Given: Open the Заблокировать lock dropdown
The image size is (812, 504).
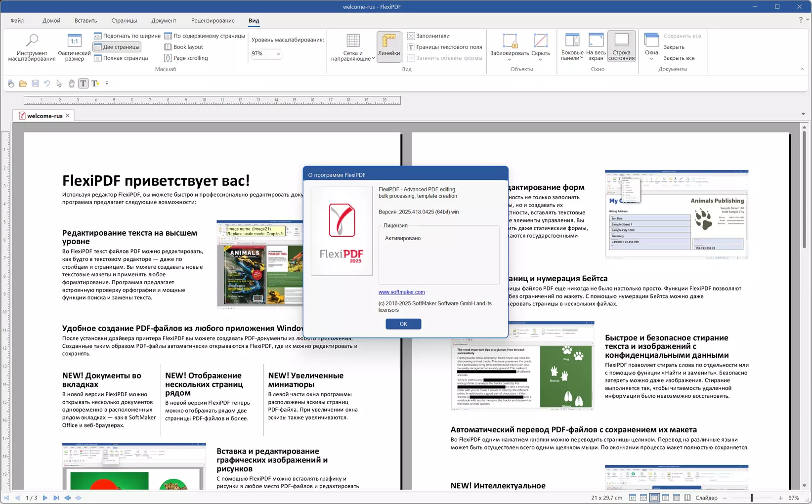Looking at the screenshot, I should tap(510, 47).
